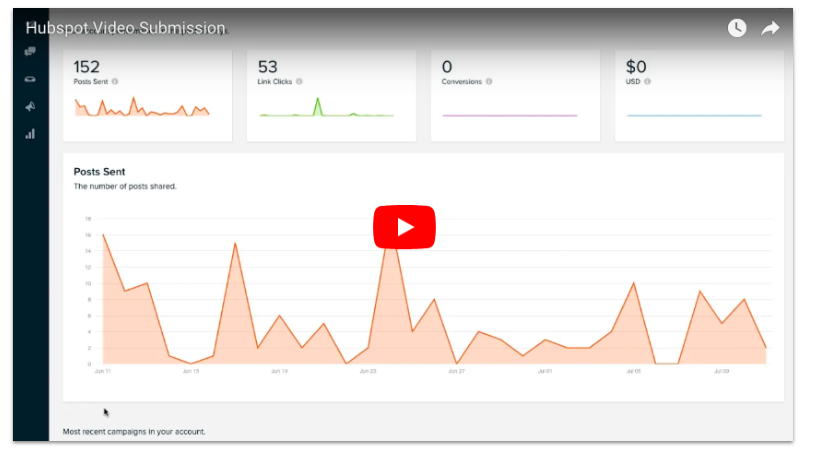Image resolution: width=815 pixels, height=464 pixels.
Task: Select the 152 Posts Sent value
Action: pos(86,67)
